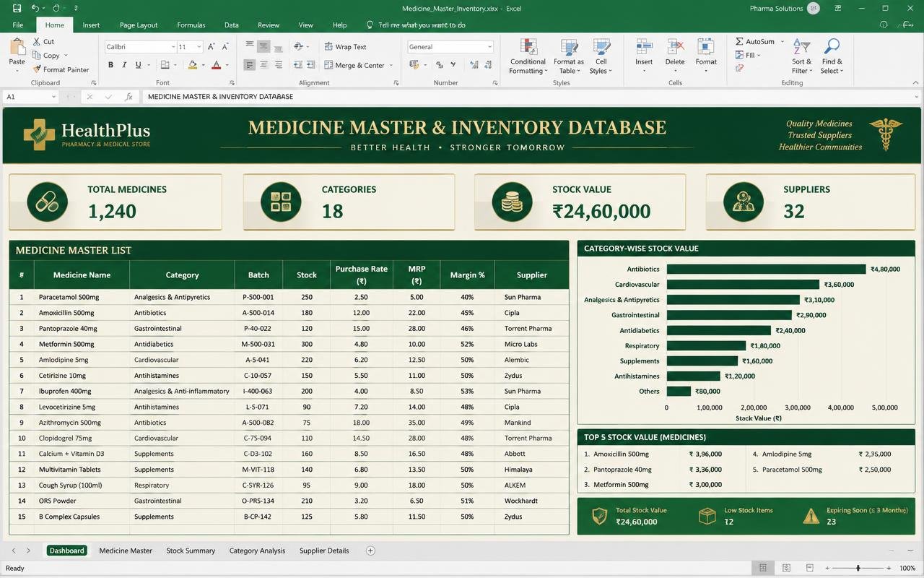Open the Stock Summary sheet tab
This screenshot has height=578, width=924.
191,551
